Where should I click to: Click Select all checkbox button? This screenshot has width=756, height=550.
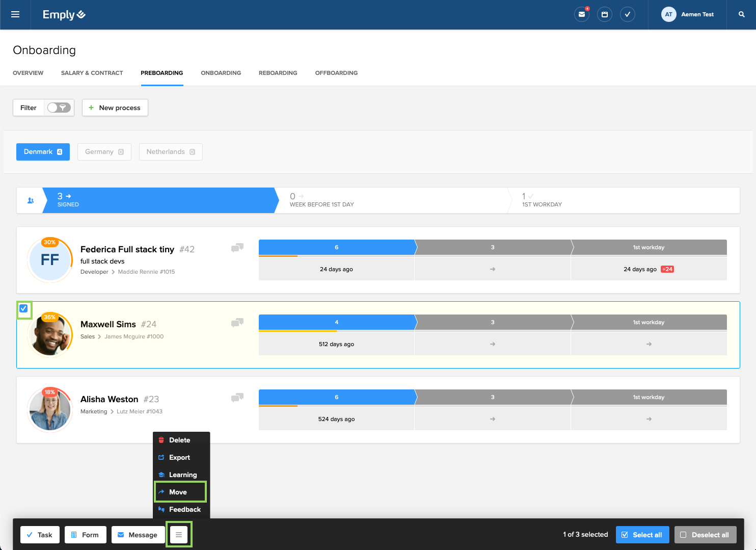[x=641, y=535]
